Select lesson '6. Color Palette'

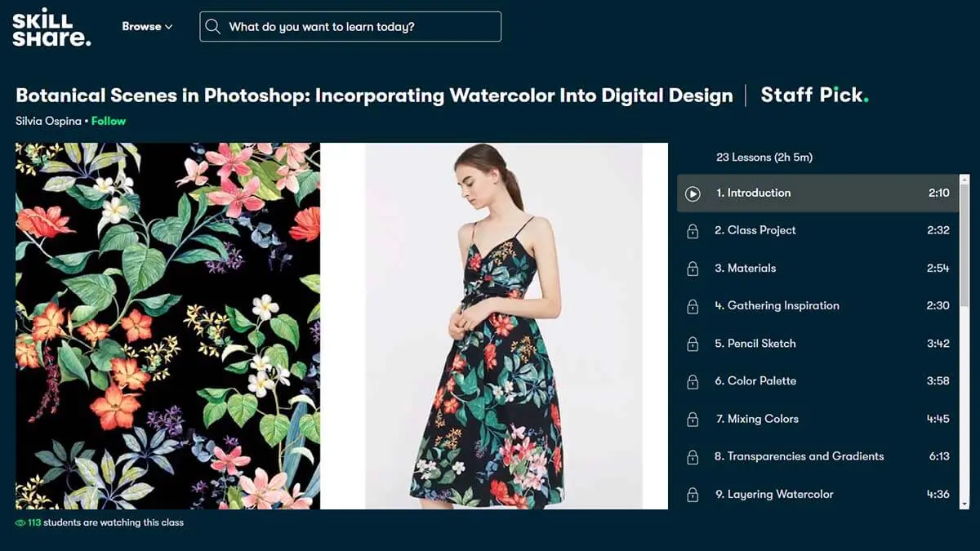click(x=818, y=380)
